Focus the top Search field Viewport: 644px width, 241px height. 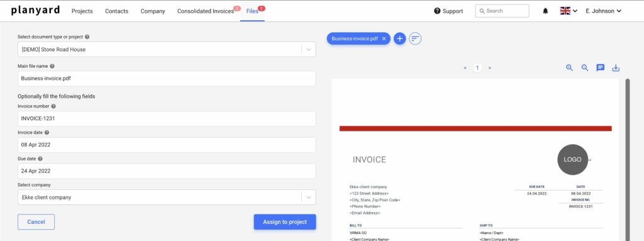pyautogui.click(x=502, y=11)
